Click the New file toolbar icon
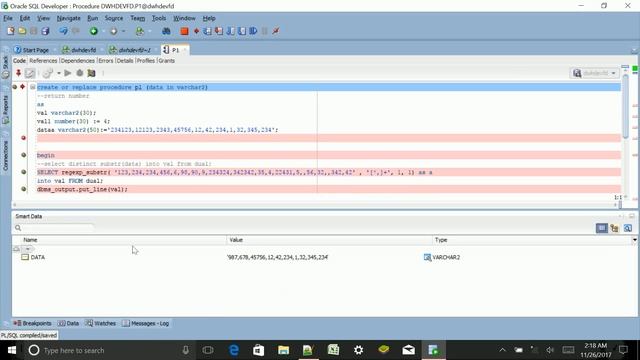 [x=11, y=31]
